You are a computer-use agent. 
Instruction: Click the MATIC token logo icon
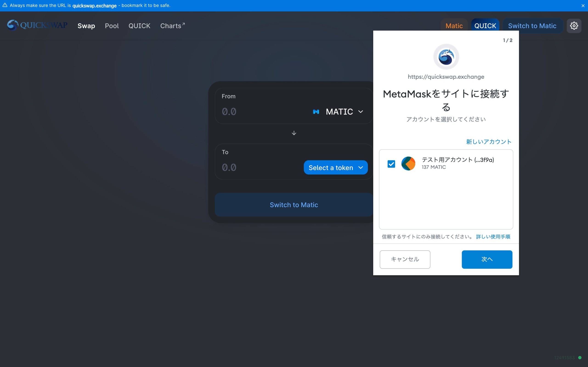coord(316,112)
